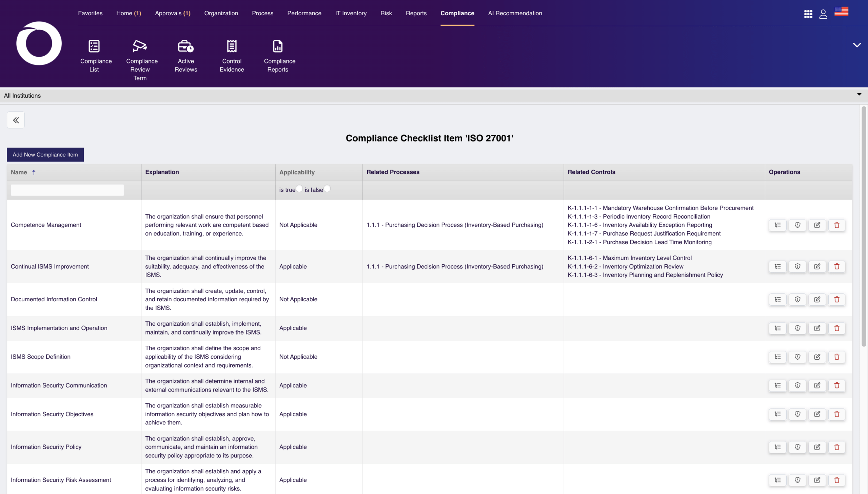Click shield icon for Information Security Policy
The width and height of the screenshot is (868, 494).
coord(797,447)
